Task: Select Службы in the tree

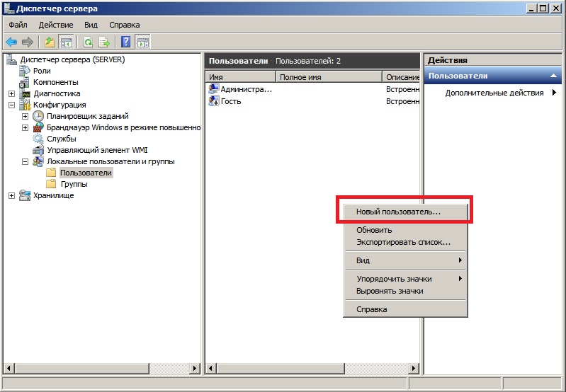Action: coord(62,139)
